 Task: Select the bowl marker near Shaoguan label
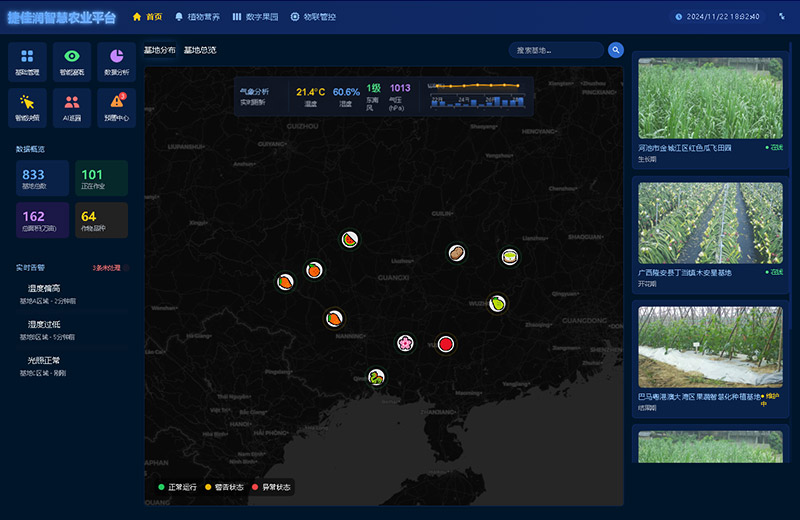coord(510,257)
